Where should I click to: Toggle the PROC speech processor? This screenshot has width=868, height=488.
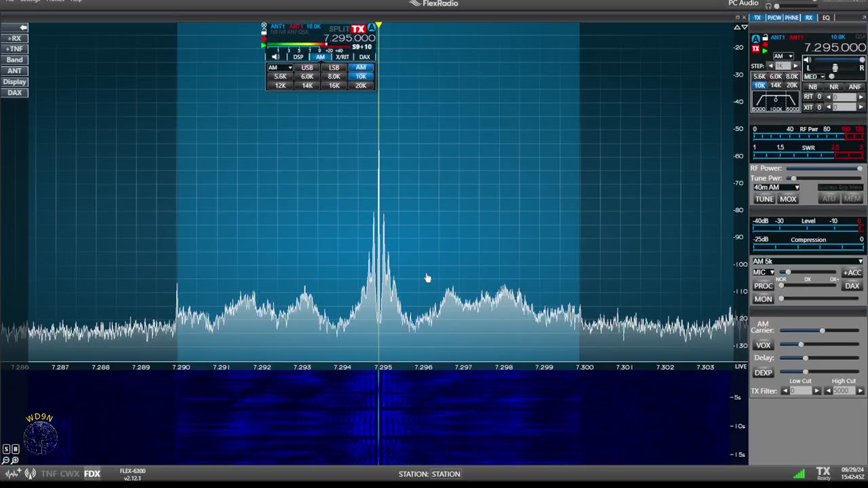click(x=763, y=286)
